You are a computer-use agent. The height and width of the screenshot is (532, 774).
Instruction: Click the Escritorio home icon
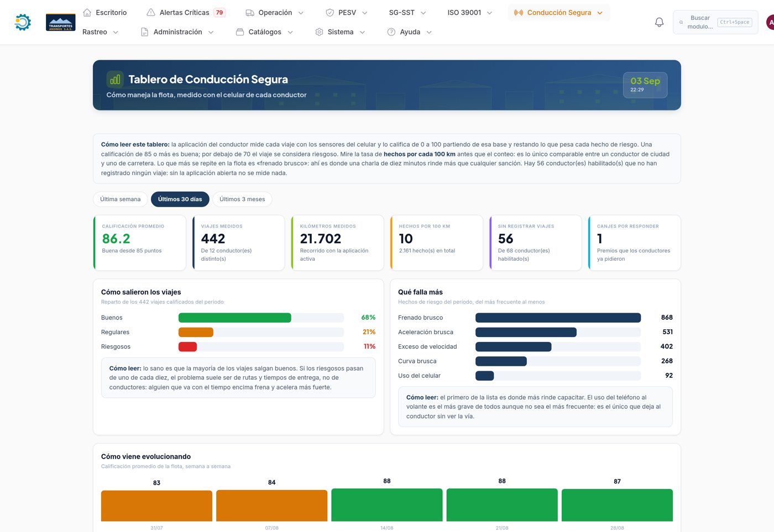point(87,12)
